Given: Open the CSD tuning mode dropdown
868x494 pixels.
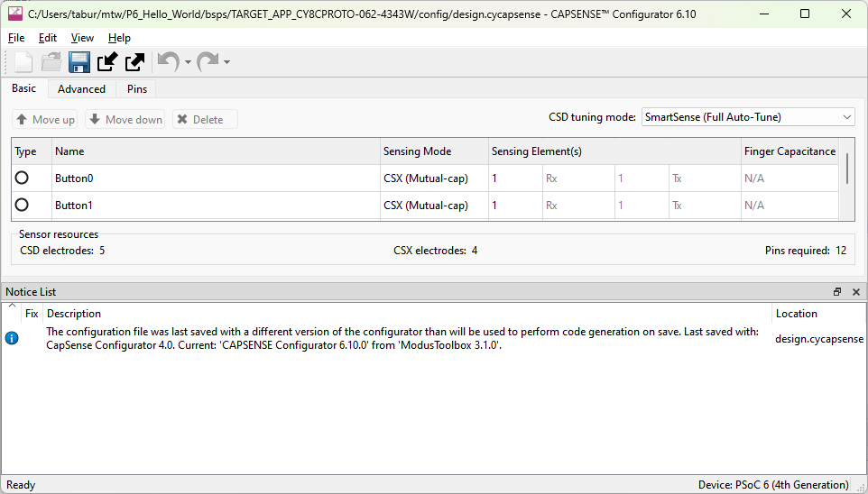Looking at the screenshot, I should point(748,117).
